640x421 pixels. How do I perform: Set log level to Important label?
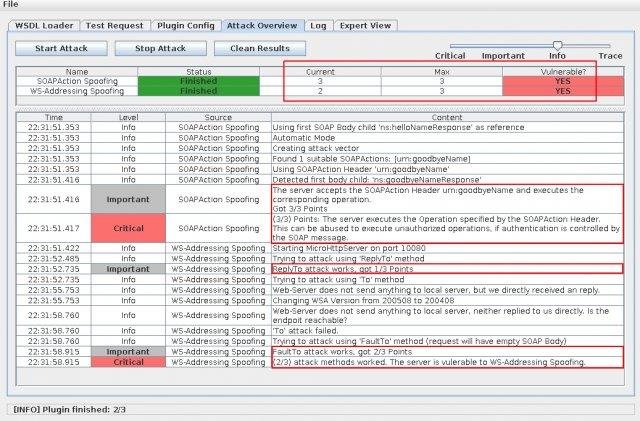(x=503, y=56)
